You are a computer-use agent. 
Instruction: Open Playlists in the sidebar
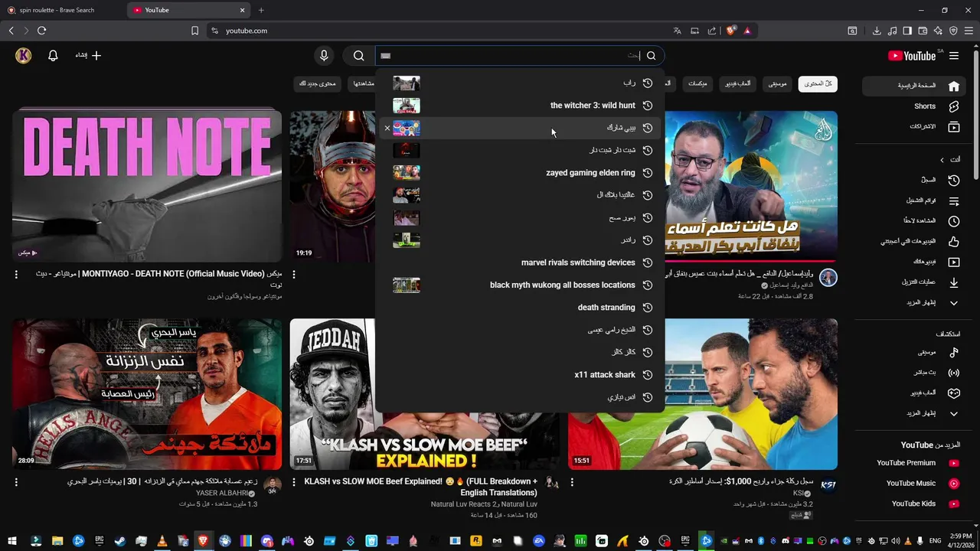pos(913,201)
